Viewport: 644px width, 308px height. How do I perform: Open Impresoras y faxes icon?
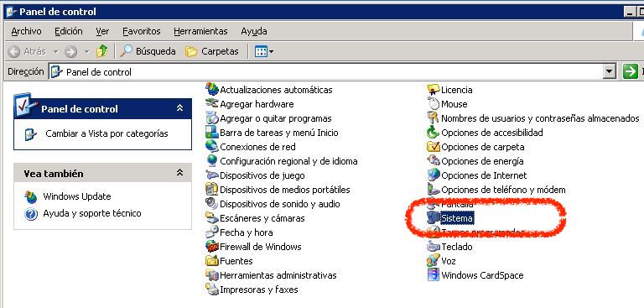coord(212,289)
